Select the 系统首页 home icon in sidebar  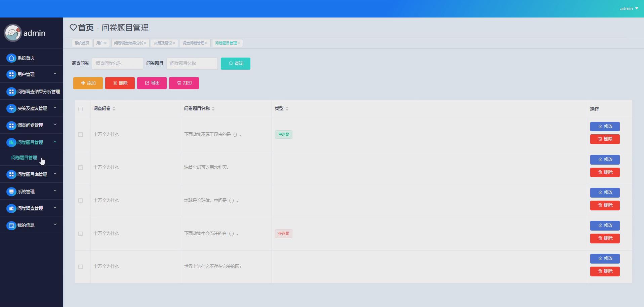[x=11, y=58]
